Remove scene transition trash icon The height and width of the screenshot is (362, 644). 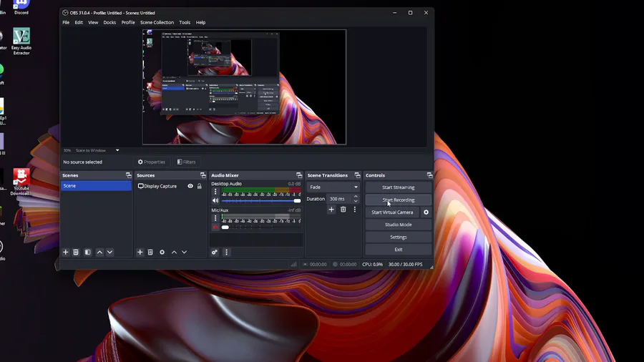click(343, 210)
